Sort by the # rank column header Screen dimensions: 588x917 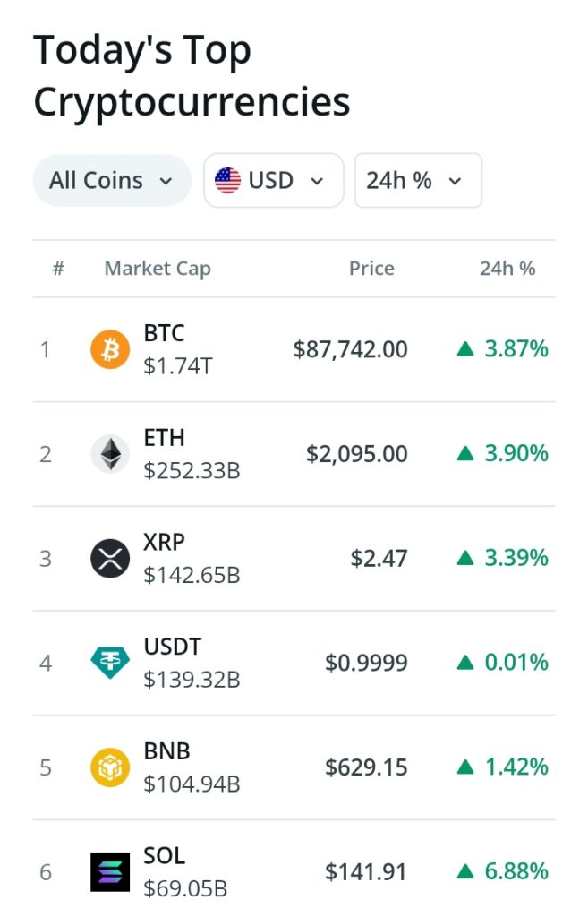(58, 269)
